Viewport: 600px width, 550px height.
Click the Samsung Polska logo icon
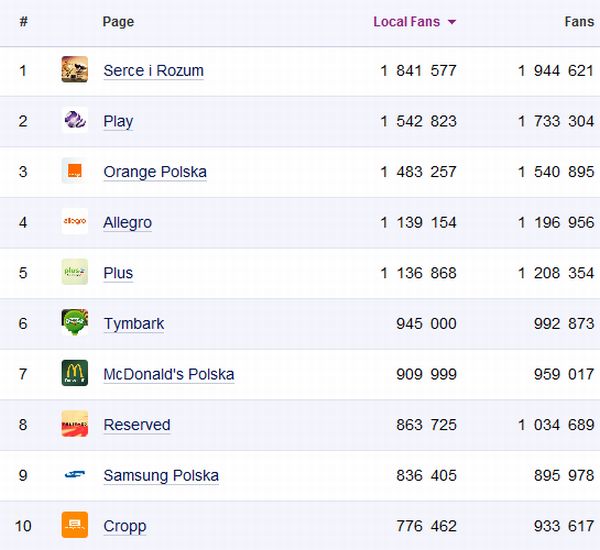coord(74,475)
